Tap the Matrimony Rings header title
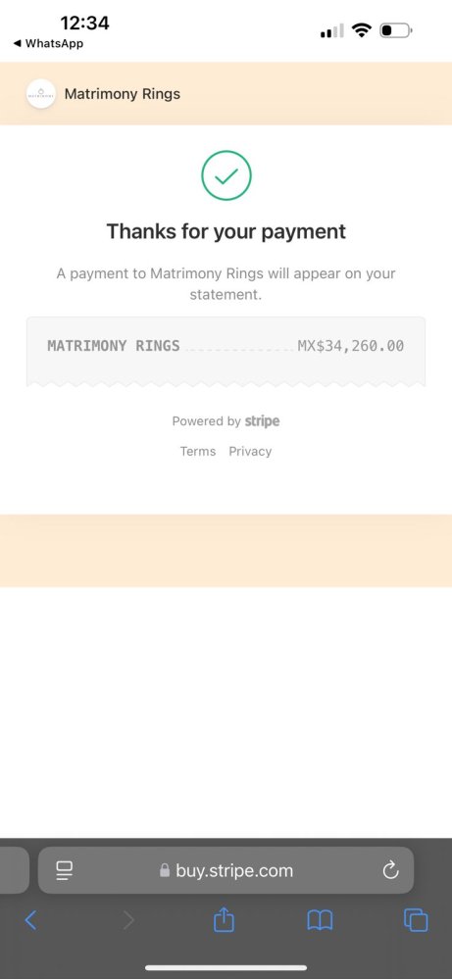 [123, 94]
